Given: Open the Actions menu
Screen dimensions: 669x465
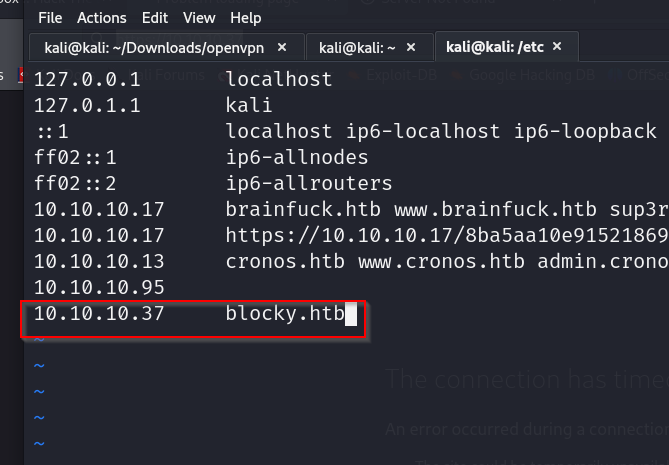Looking at the screenshot, I should coord(102,18).
